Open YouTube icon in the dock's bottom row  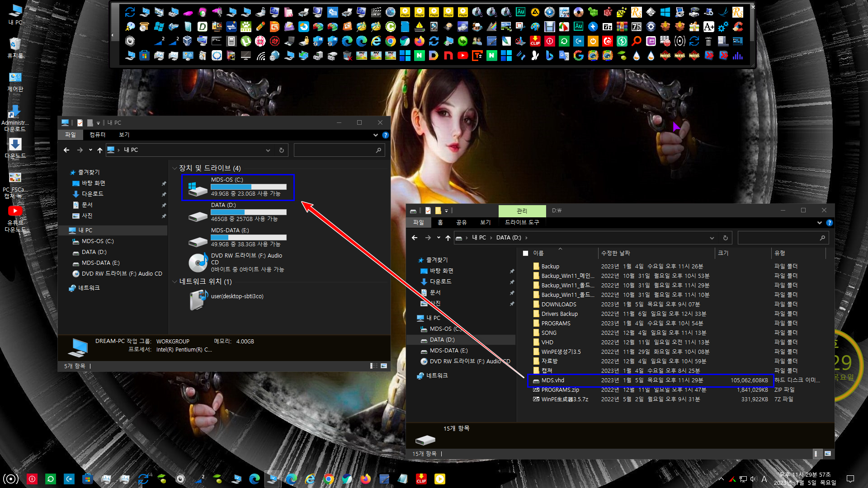[463, 56]
